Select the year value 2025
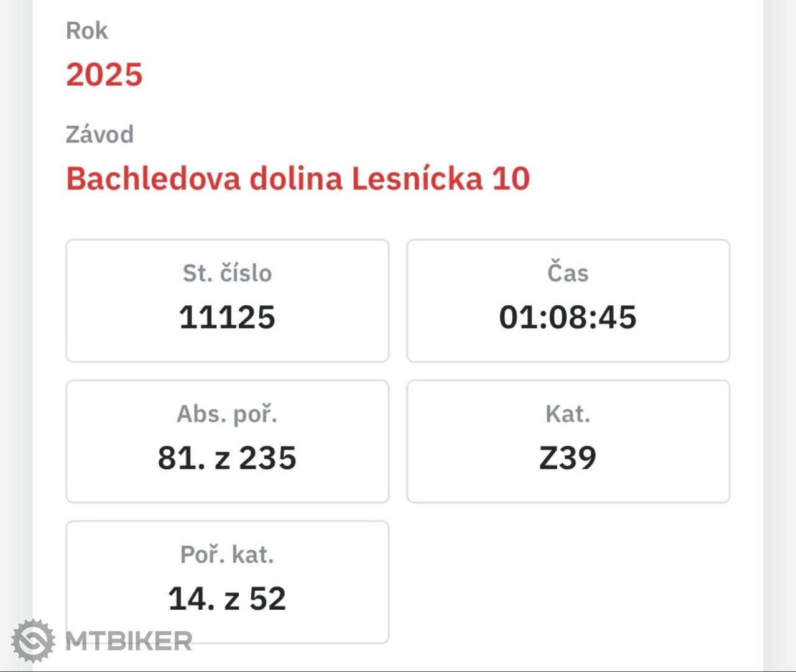 104,75
